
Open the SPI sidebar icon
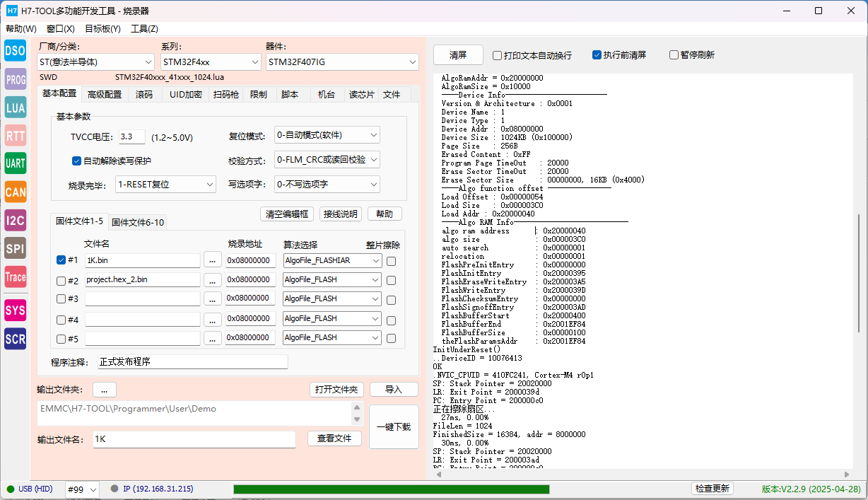point(16,248)
